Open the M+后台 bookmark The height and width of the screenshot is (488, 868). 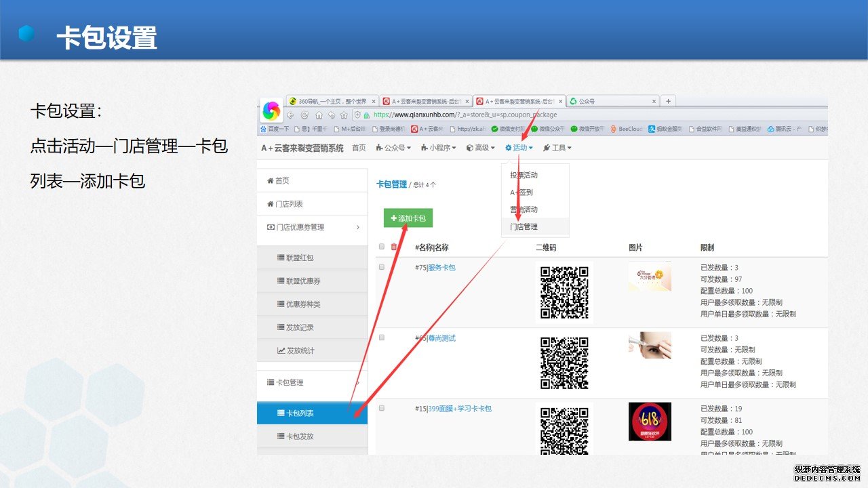(x=349, y=128)
